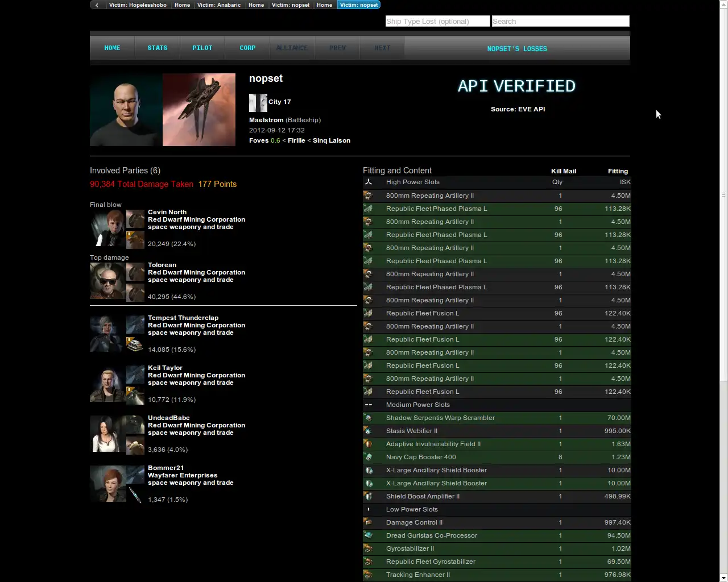Image resolution: width=728 pixels, height=582 pixels.
Task: Click the Gyrostabilizer II icon
Action: (369, 549)
